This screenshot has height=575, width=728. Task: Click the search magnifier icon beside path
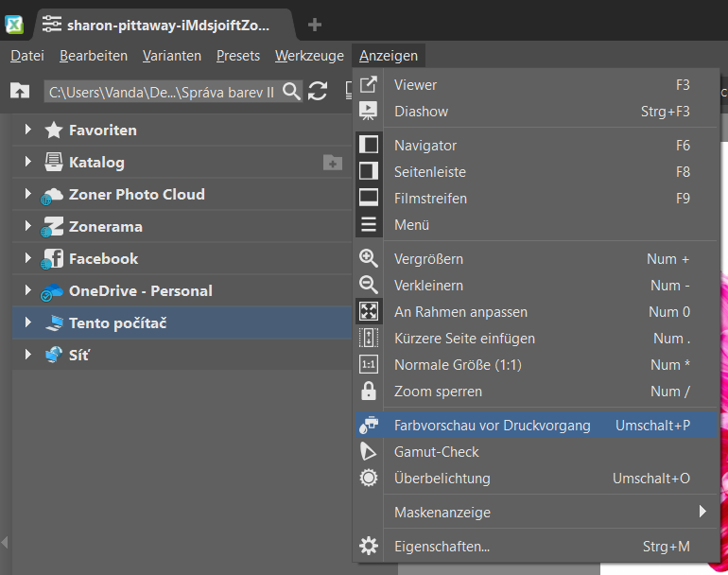coord(292,91)
